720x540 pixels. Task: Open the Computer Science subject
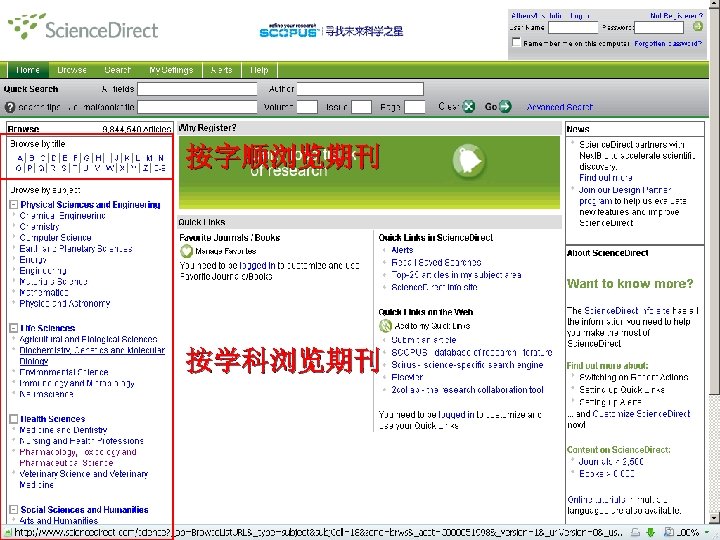pyautogui.click(x=56, y=238)
